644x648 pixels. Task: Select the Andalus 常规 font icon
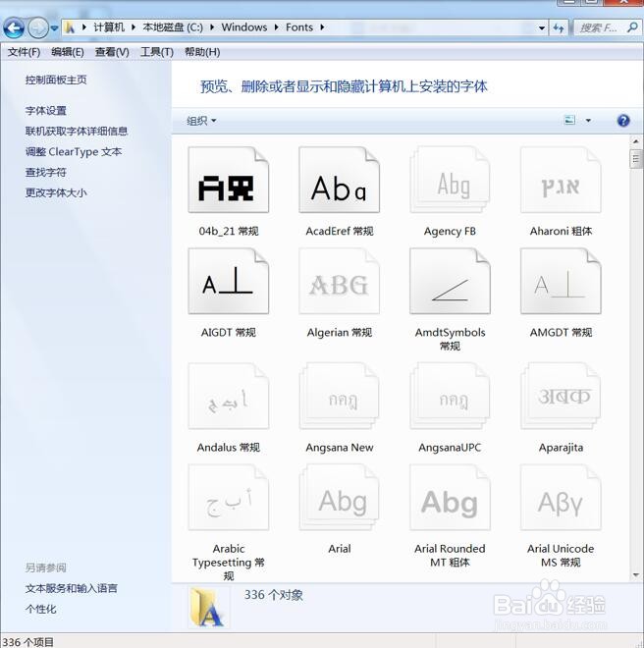click(228, 397)
